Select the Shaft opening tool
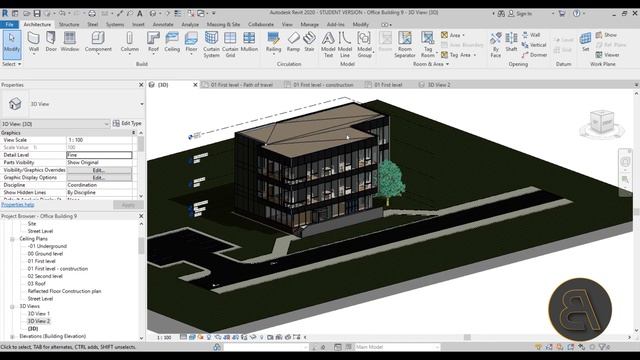 (x=511, y=42)
